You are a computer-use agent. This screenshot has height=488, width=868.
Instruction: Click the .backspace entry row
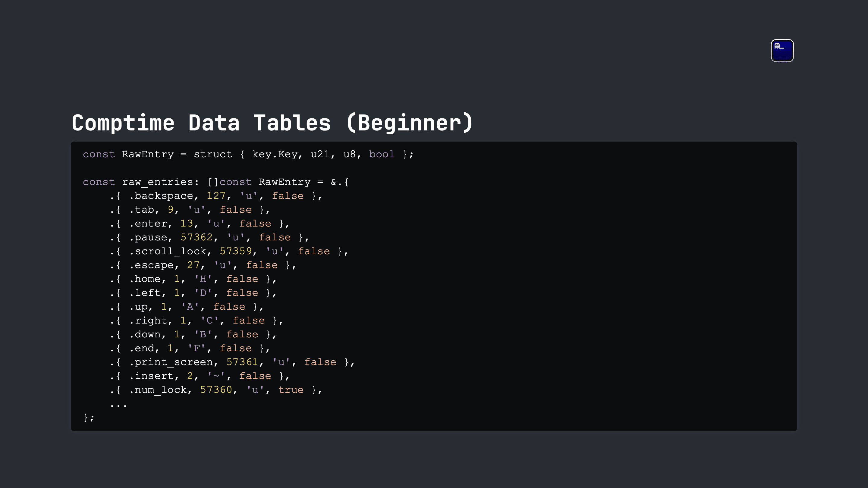point(216,196)
